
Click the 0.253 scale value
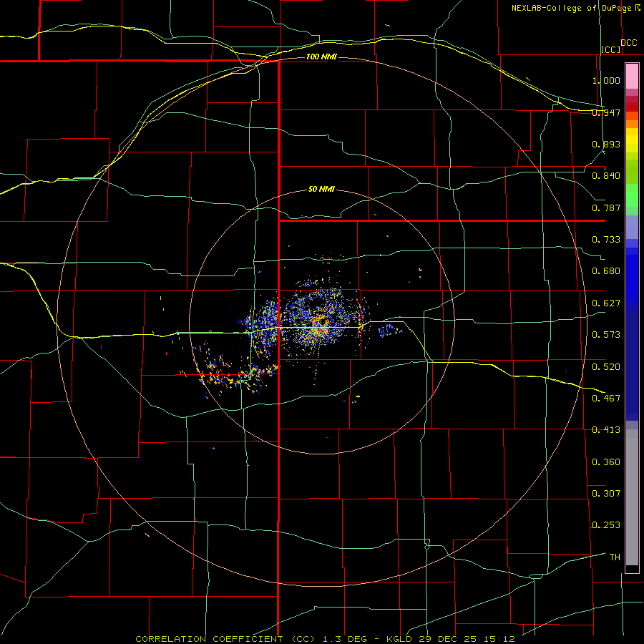tap(606, 525)
